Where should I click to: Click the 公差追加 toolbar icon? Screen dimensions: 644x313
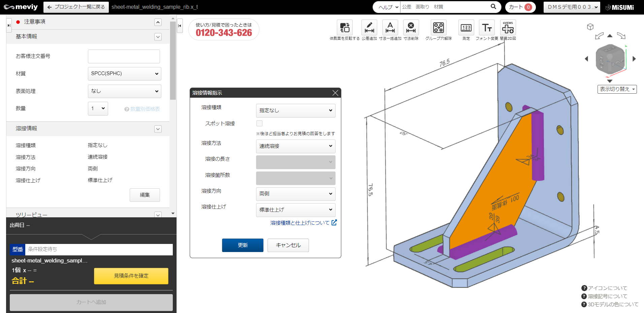[x=369, y=28]
